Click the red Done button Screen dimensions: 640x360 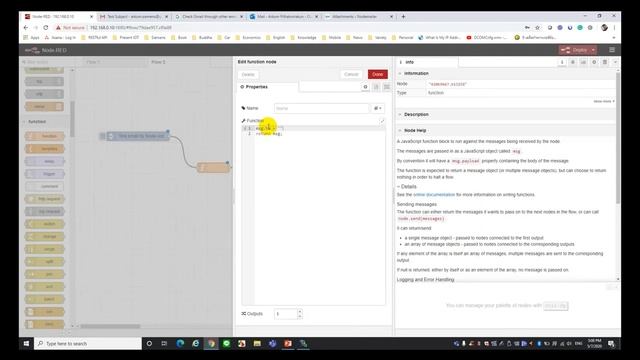tap(378, 74)
